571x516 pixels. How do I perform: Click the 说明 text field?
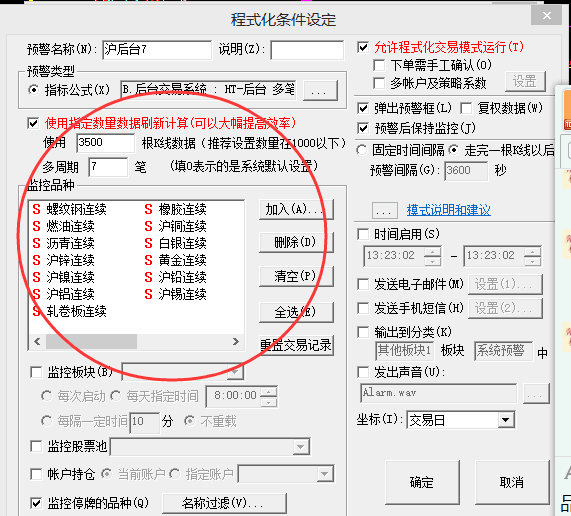point(307,50)
